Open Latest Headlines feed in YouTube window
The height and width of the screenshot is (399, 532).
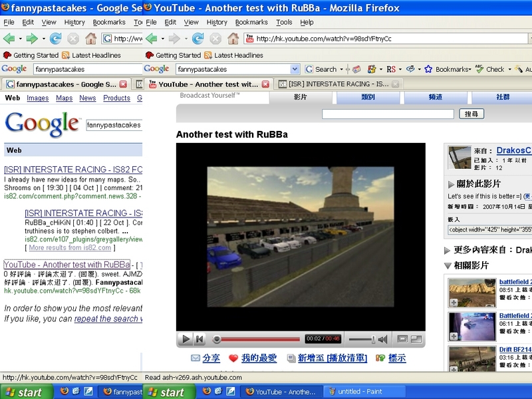point(234,55)
